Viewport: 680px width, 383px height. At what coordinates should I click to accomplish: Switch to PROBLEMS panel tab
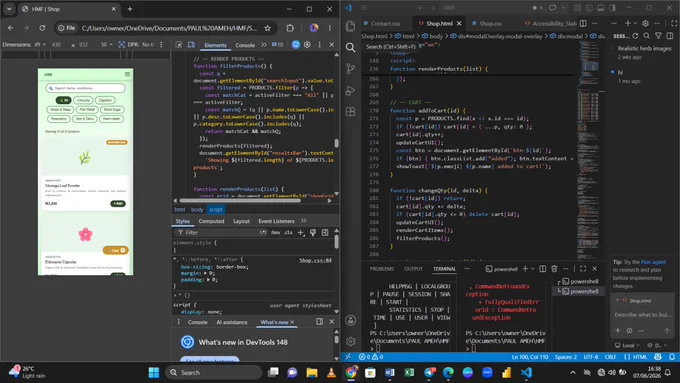[x=382, y=269]
